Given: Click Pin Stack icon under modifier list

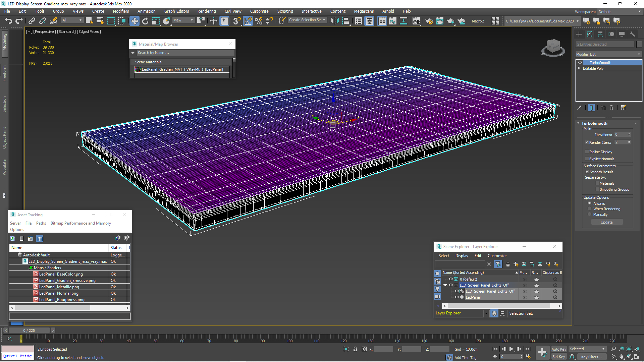Looking at the screenshot, I should pos(579,108).
